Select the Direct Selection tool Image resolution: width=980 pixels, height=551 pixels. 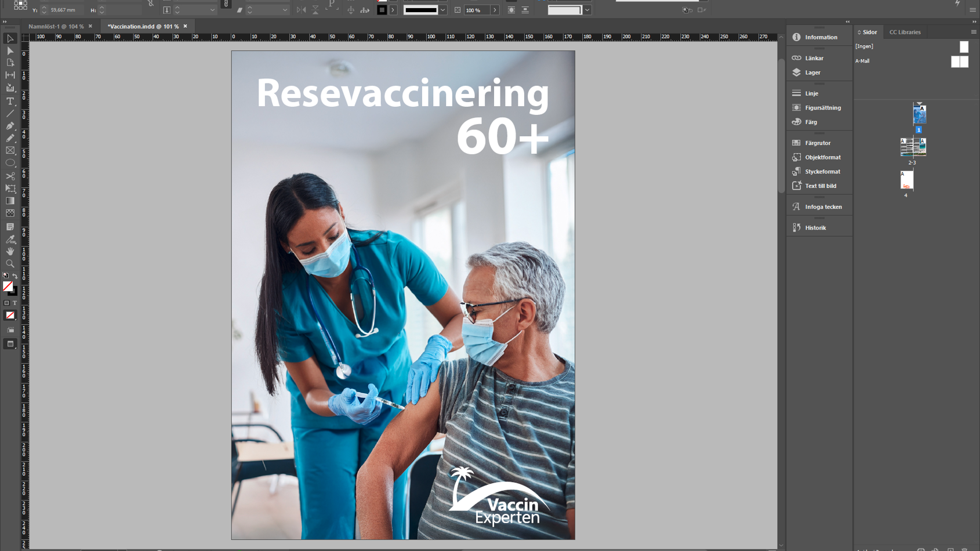tap(10, 51)
